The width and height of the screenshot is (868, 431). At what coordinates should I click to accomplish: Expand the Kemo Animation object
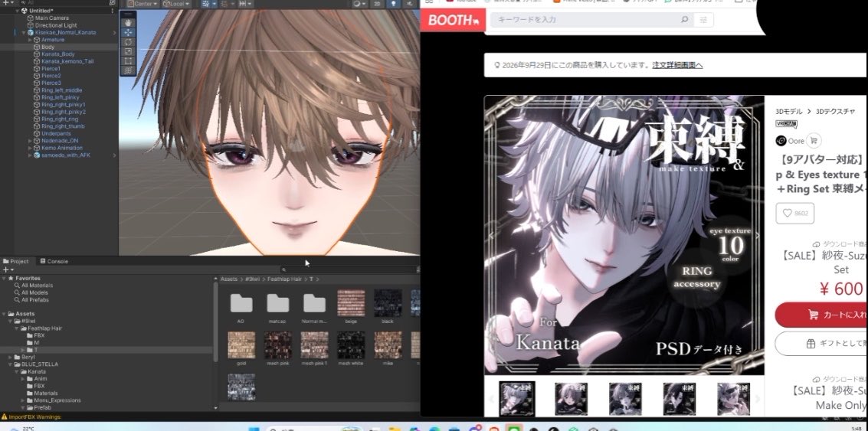click(31, 148)
